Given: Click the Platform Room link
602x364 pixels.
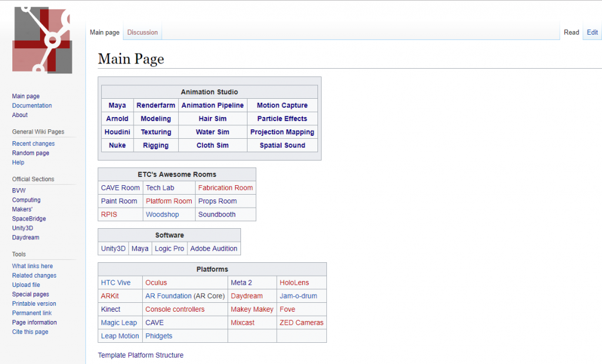Looking at the screenshot, I should click(169, 201).
